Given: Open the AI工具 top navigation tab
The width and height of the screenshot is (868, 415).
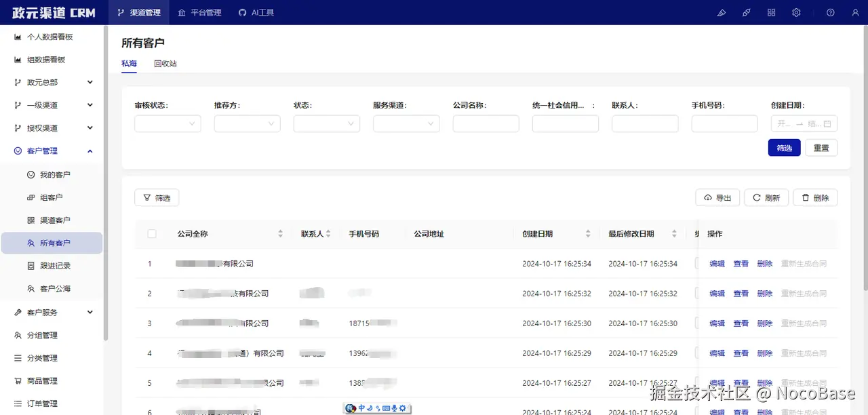Looking at the screenshot, I should tap(256, 12).
